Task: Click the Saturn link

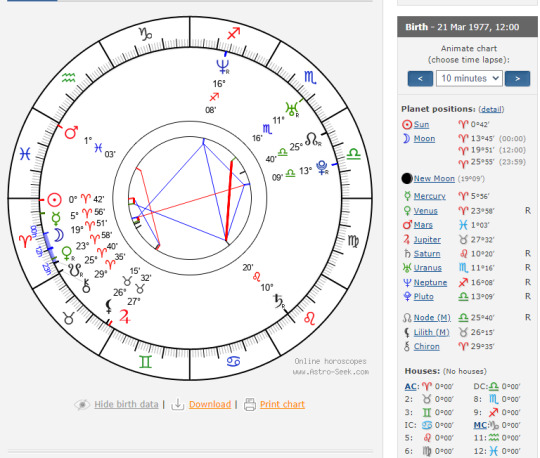Action: click(x=427, y=253)
